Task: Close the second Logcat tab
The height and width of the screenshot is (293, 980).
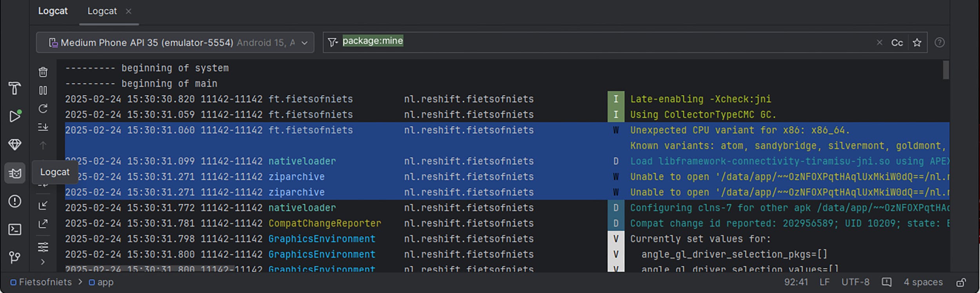Action: (129, 11)
